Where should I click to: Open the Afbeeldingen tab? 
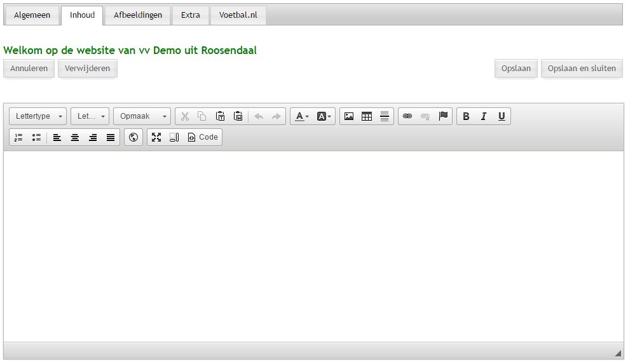[138, 15]
